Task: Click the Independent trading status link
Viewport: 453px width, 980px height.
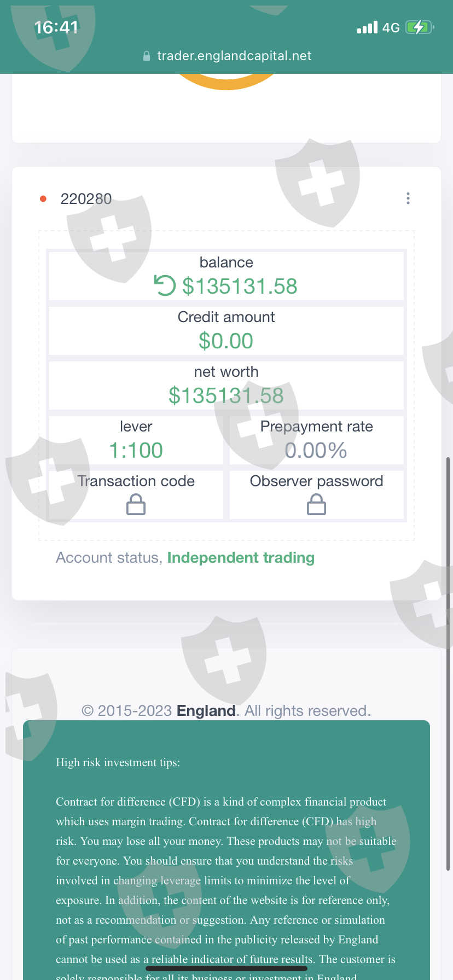Action: pyautogui.click(x=241, y=558)
